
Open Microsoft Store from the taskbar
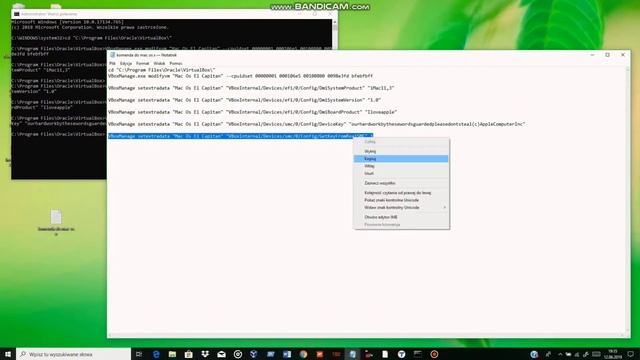point(189,354)
